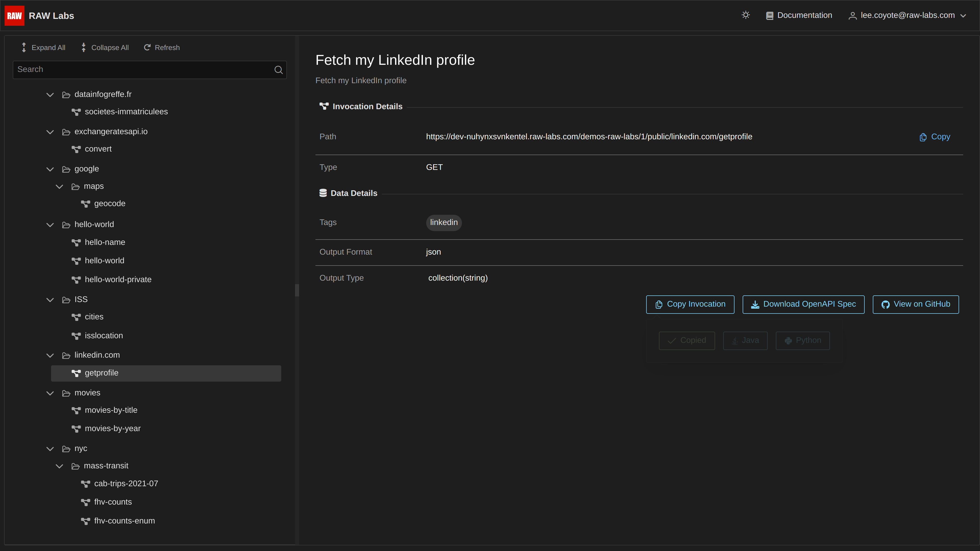Viewport: 980px width, 551px height.
Task: Click the sidebar panel resize handle
Action: point(297,290)
